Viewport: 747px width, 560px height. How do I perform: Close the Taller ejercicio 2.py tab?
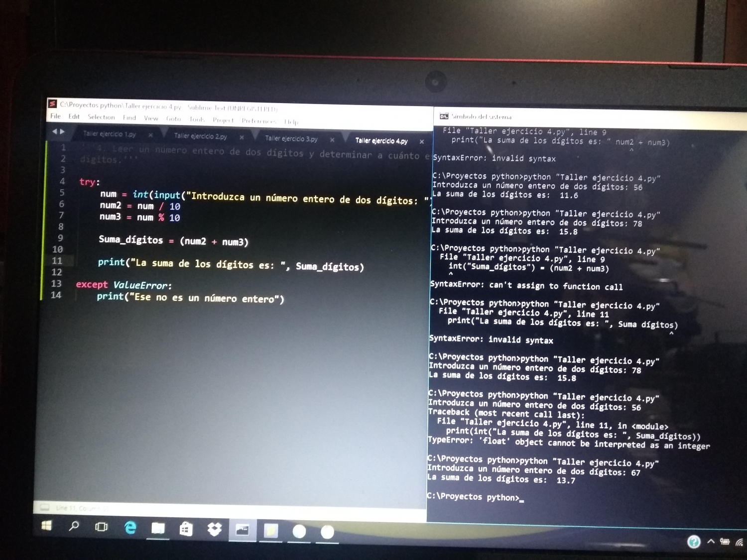(x=242, y=137)
